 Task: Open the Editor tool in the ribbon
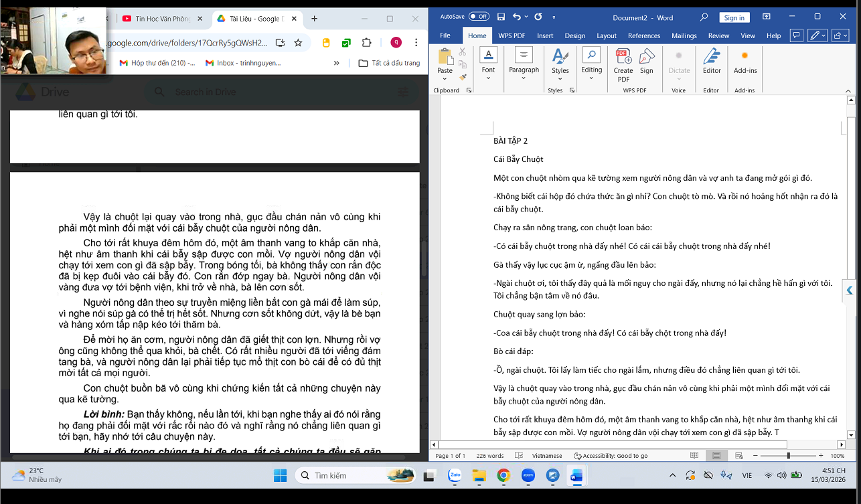coord(712,61)
